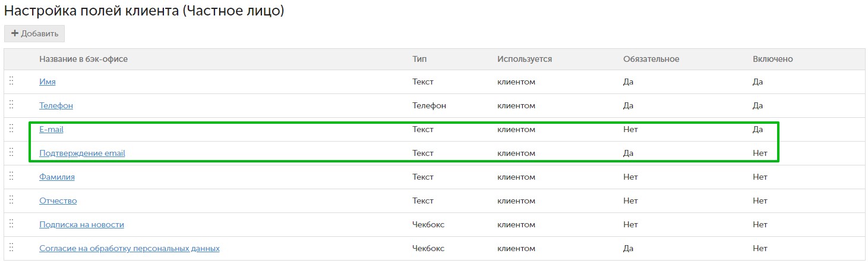Open the Имя field link
Screen dimensions: 868x263
click(48, 82)
